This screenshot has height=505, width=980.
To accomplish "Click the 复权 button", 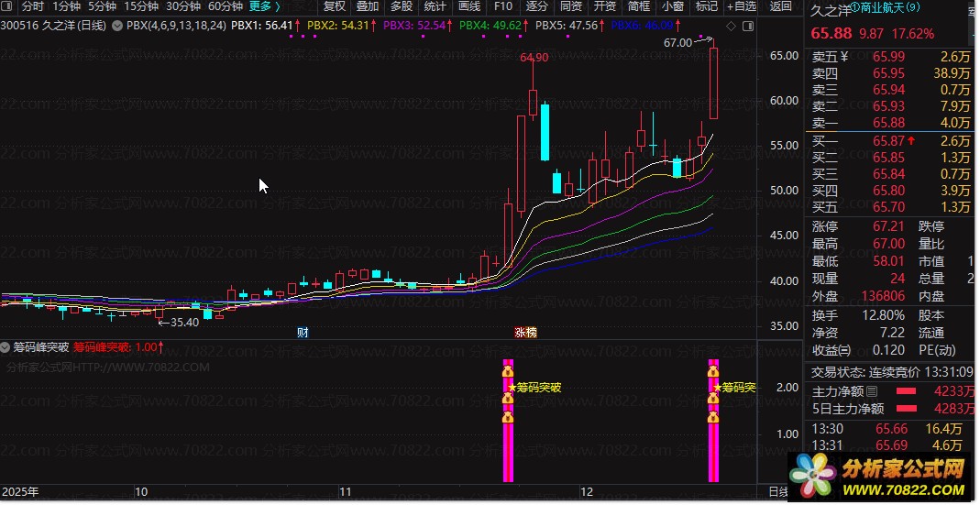I will pyautogui.click(x=335, y=7).
